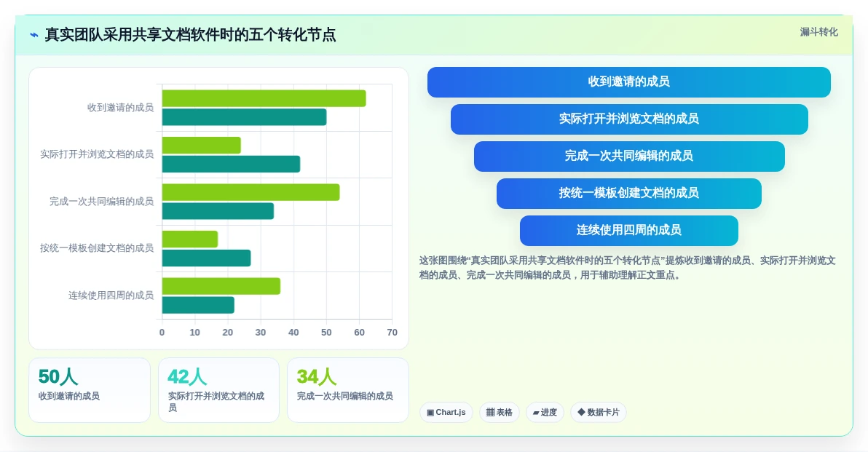Click teal bar for 实际打开并浏览文档的成员

[231, 164]
